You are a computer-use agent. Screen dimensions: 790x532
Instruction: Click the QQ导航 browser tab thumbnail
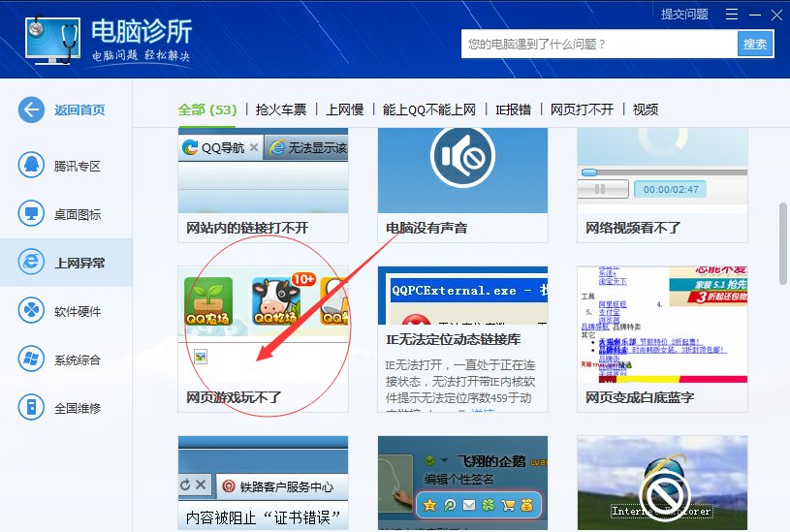point(263,171)
